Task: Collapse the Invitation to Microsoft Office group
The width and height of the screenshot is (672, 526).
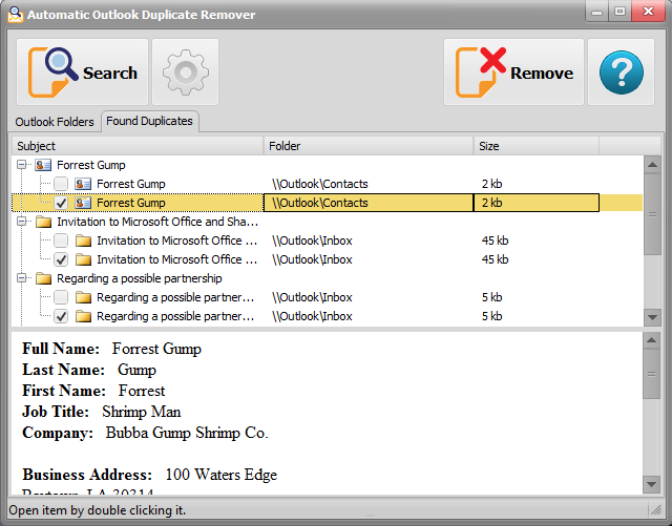Action: click(x=21, y=222)
